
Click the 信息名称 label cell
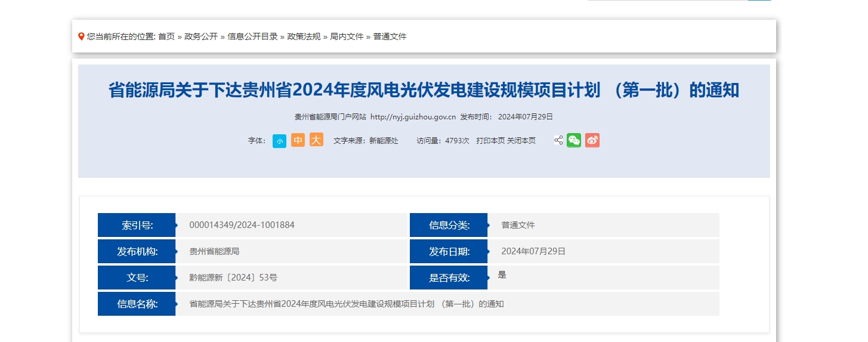point(137,304)
